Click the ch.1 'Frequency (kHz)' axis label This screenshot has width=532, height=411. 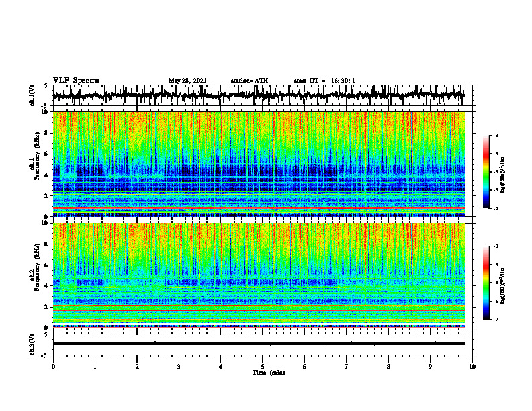pyautogui.click(x=37, y=156)
